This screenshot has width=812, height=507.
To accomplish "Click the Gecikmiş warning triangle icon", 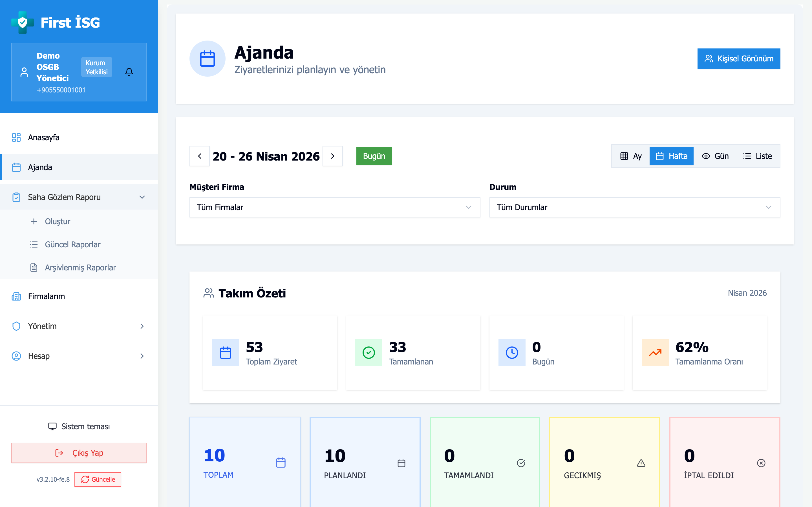I will [641, 463].
